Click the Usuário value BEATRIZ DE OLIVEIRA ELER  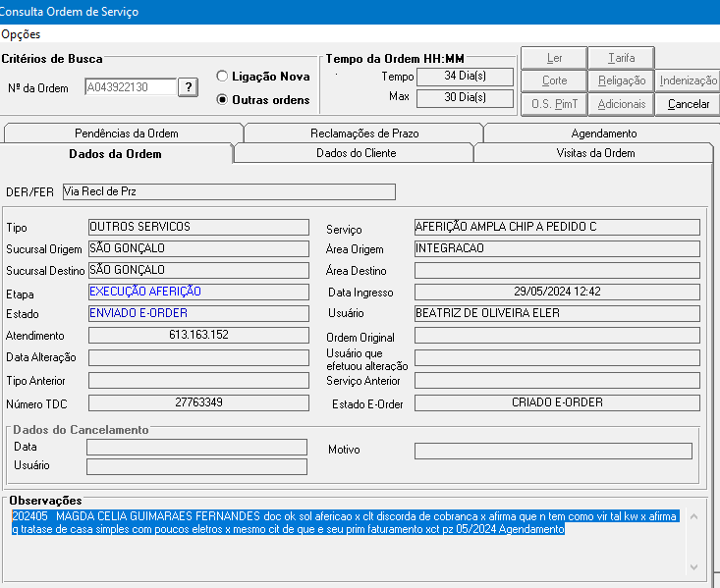(x=557, y=313)
